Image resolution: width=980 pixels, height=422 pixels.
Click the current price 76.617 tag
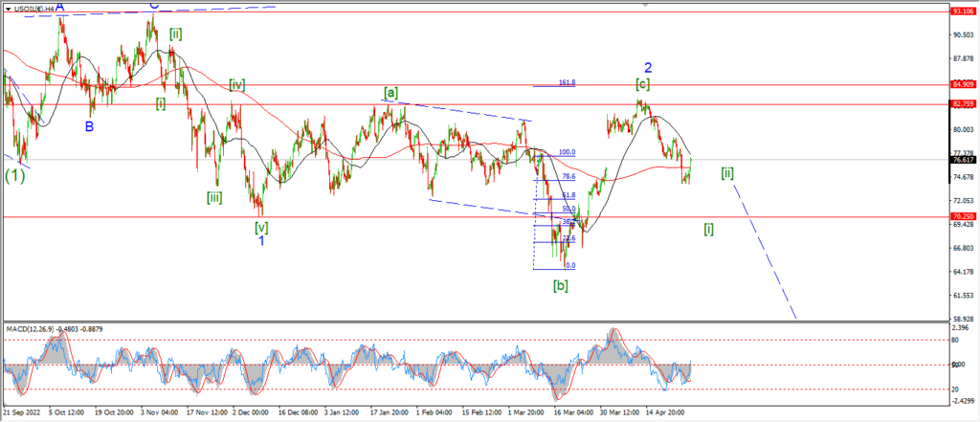pos(961,160)
